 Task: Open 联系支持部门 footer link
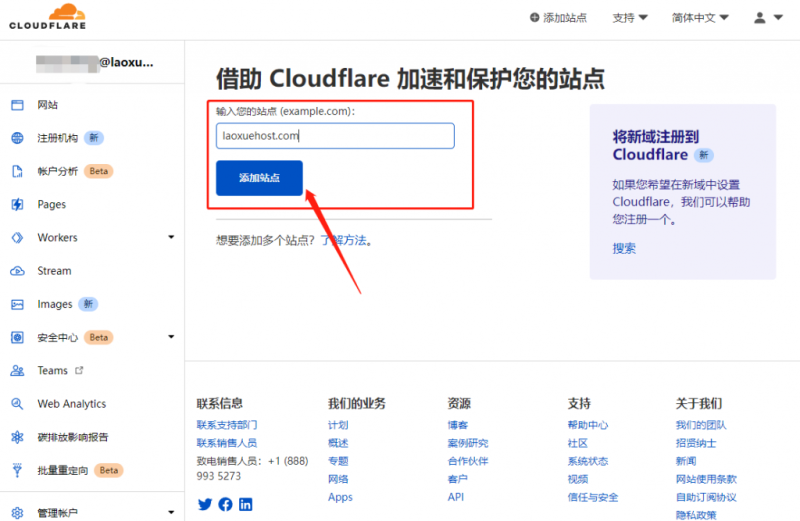tap(227, 425)
